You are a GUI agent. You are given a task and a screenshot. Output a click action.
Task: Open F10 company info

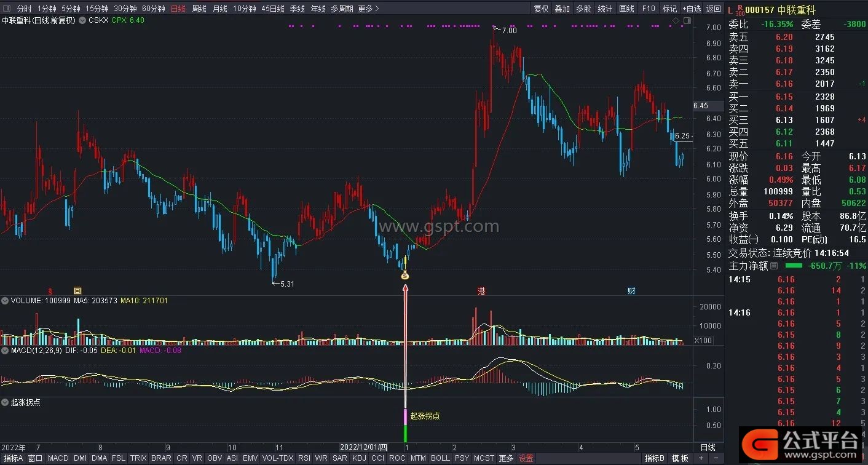tap(649, 9)
